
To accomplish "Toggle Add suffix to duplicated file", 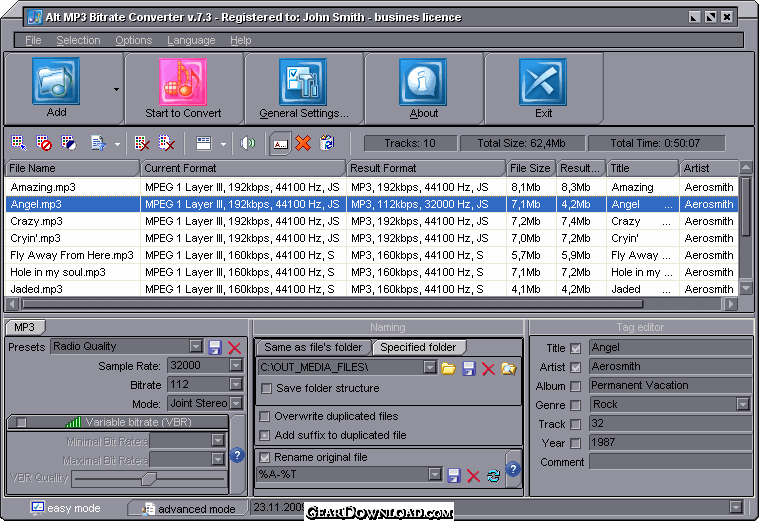I will (x=264, y=435).
